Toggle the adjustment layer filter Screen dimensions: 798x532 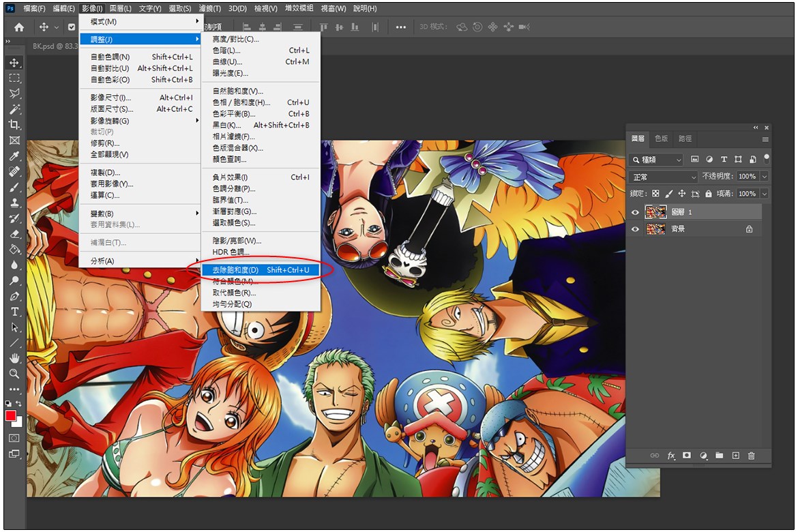click(x=709, y=160)
